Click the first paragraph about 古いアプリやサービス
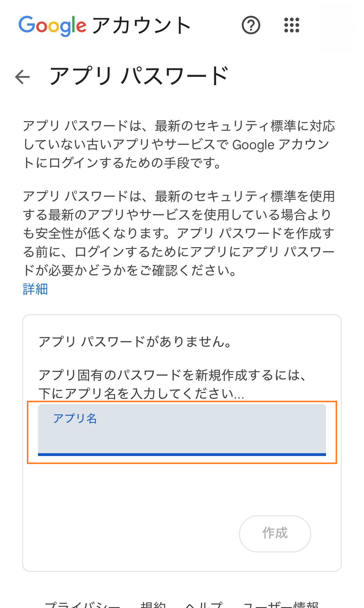 coord(179,145)
